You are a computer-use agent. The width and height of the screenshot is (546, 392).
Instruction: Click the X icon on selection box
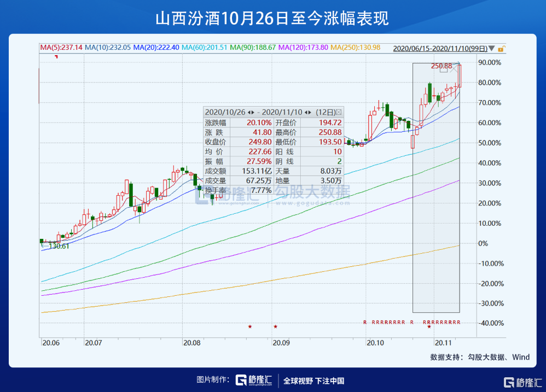[x=454, y=69]
